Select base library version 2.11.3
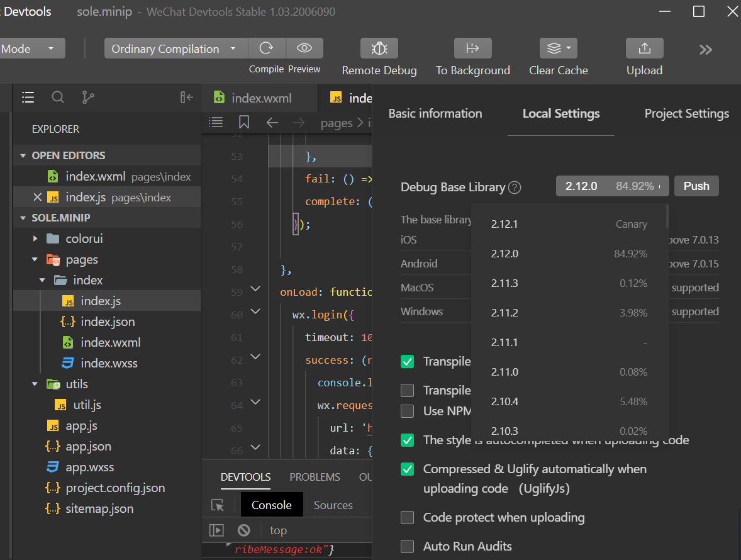Screen dimensions: 741x560 coord(569,283)
